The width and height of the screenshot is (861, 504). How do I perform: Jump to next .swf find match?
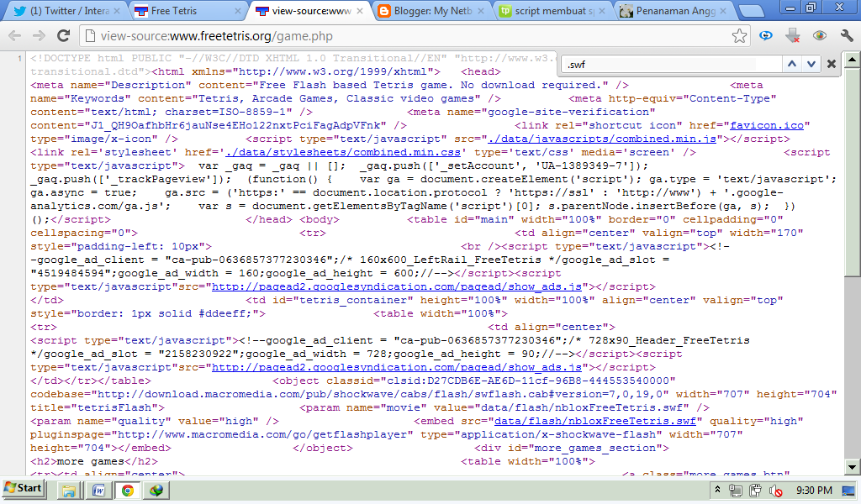click(811, 64)
